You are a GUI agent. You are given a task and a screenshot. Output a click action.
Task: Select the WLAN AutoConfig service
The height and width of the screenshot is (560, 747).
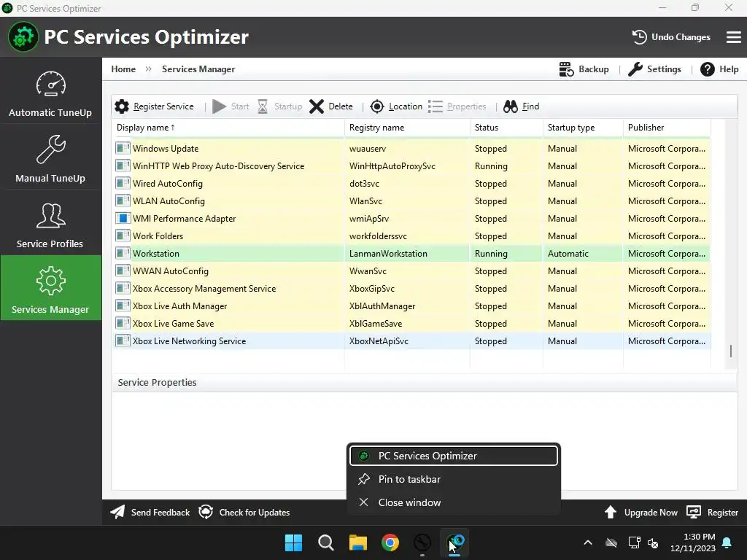412,201
